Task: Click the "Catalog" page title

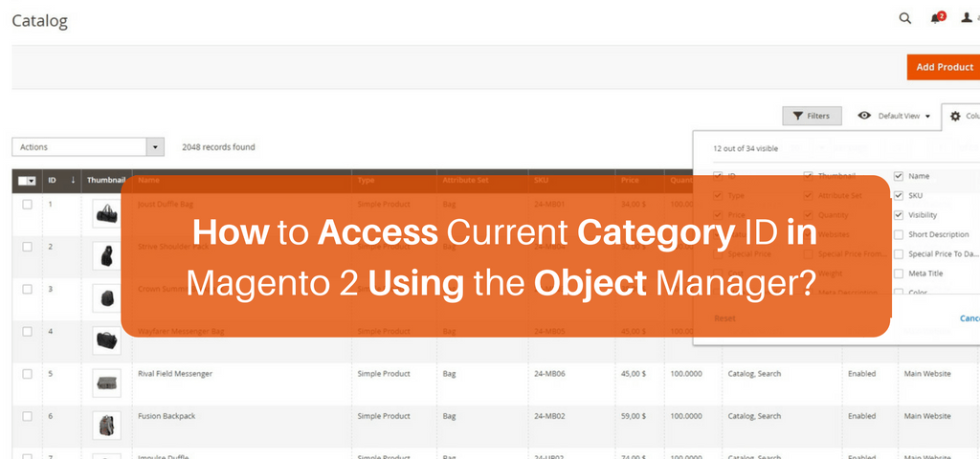Action: pyautogui.click(x=40, y=21)
